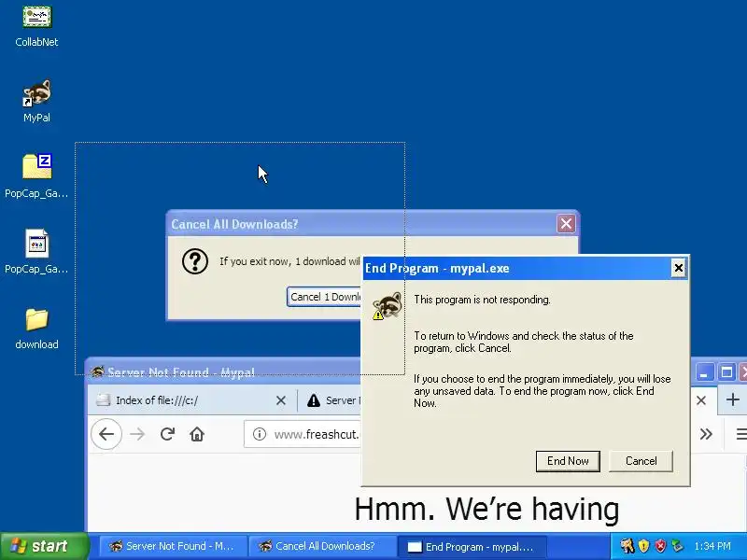Screen dimensions: 747x560
Task: Reload the page in Mypal browser
Action: (167, 434)
